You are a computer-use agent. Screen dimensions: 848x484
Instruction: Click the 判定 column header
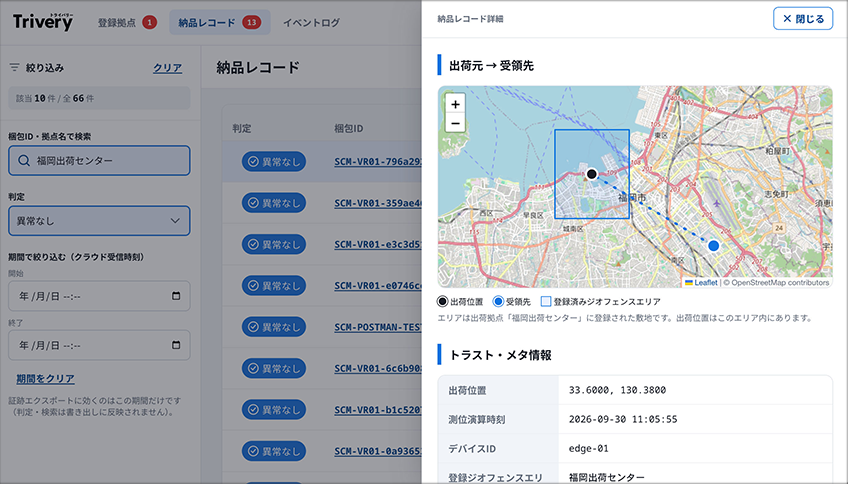242,128
